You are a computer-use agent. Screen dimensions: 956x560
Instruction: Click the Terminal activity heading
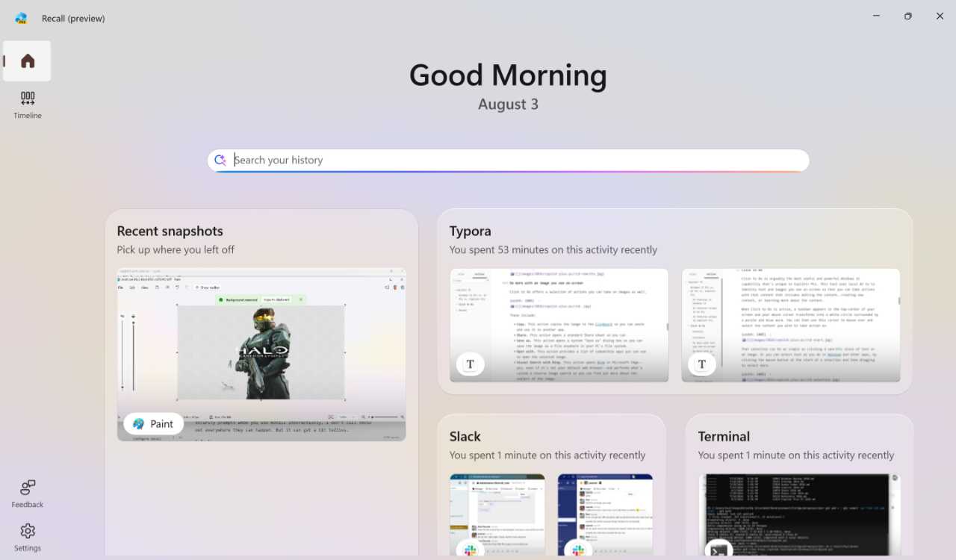tap(724, 437)
